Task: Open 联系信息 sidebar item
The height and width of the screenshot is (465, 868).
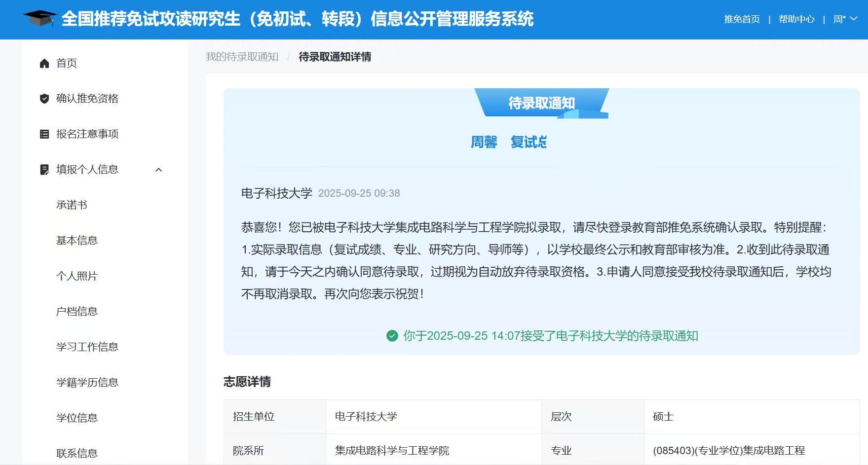Action: (x=77, y=453)
